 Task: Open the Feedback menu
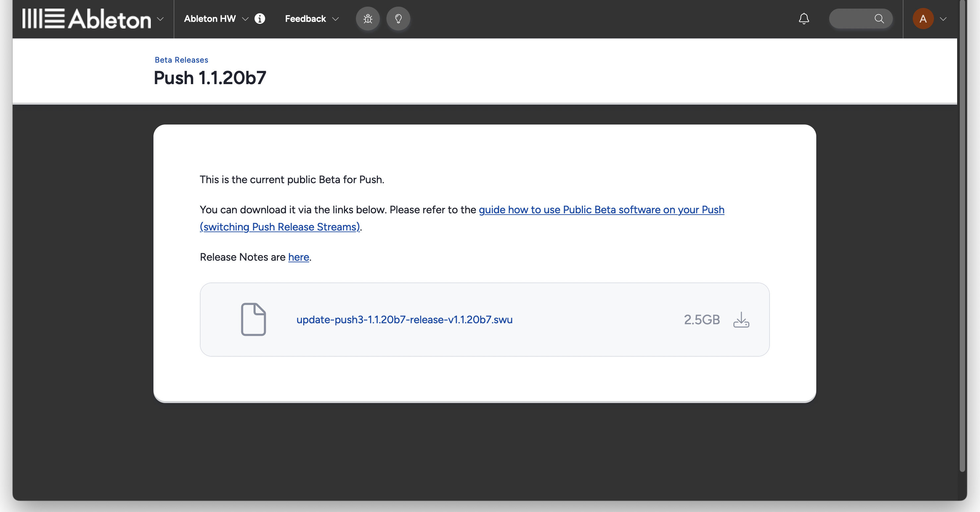click(305, 19)
